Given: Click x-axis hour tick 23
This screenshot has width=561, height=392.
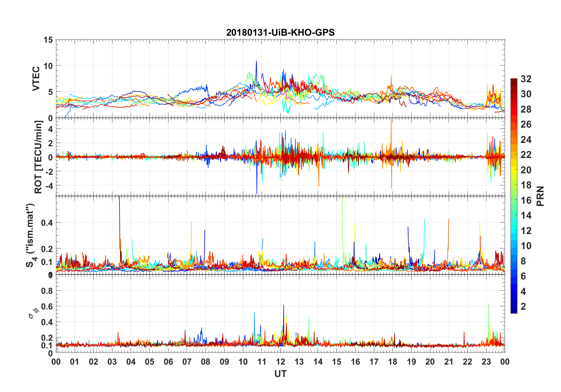Looking at the screenshot, I should click(486, 362).
